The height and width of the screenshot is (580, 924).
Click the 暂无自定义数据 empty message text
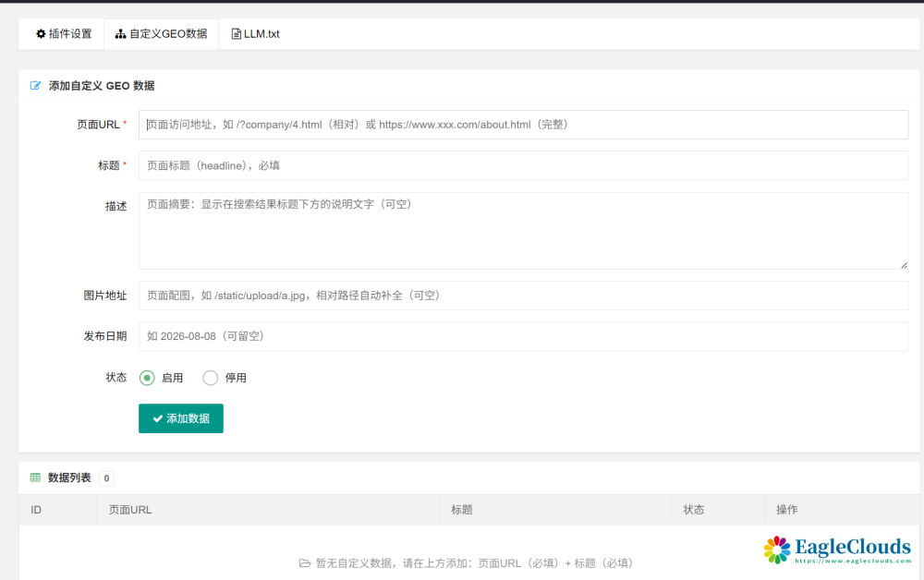tap(474, 563)
